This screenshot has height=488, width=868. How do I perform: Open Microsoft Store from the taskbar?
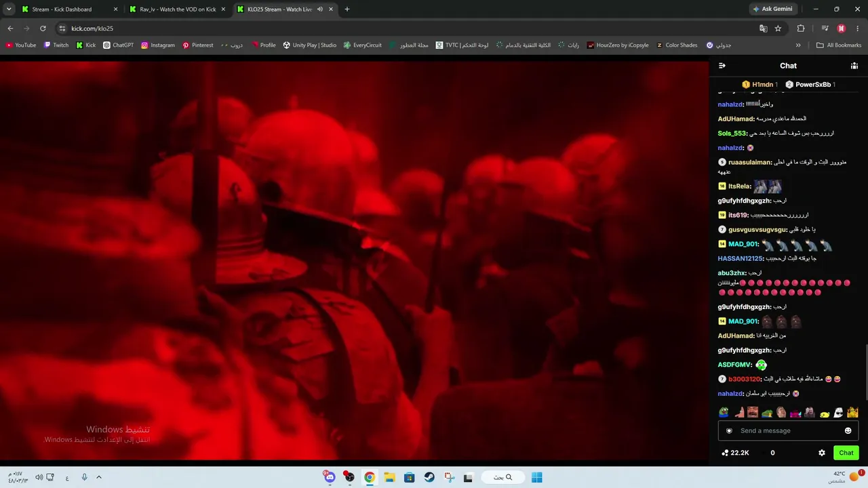pos(409,477)
